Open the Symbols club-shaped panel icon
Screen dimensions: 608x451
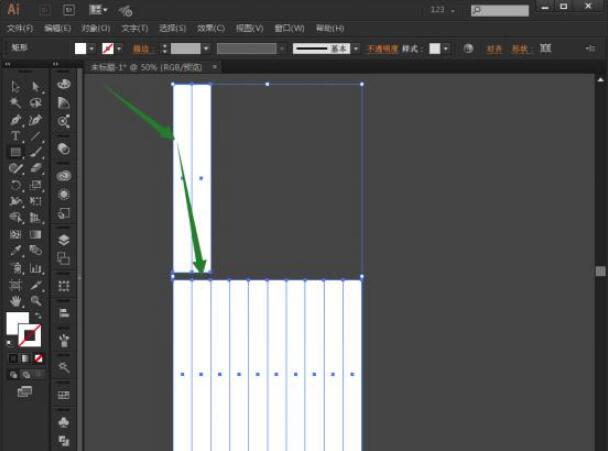click(64, 422)
